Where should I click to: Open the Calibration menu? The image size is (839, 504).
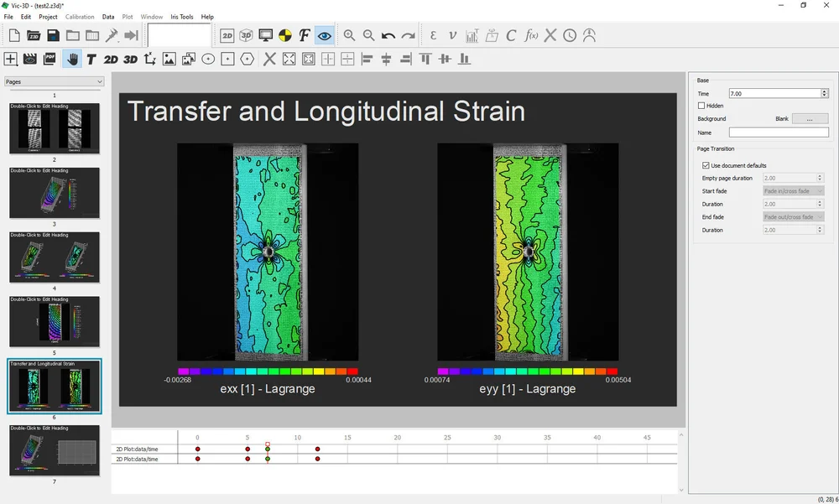point(80,16)
